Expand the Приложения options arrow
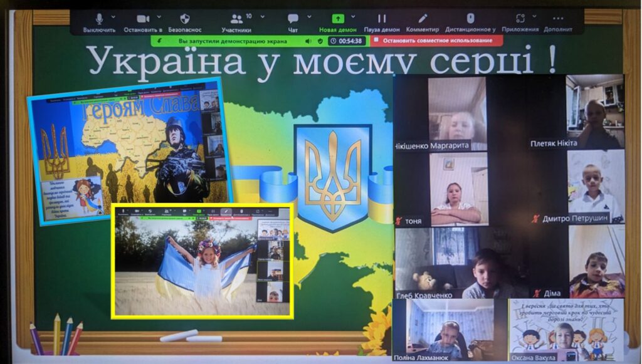The image size is (642, 364). (534, 17)
